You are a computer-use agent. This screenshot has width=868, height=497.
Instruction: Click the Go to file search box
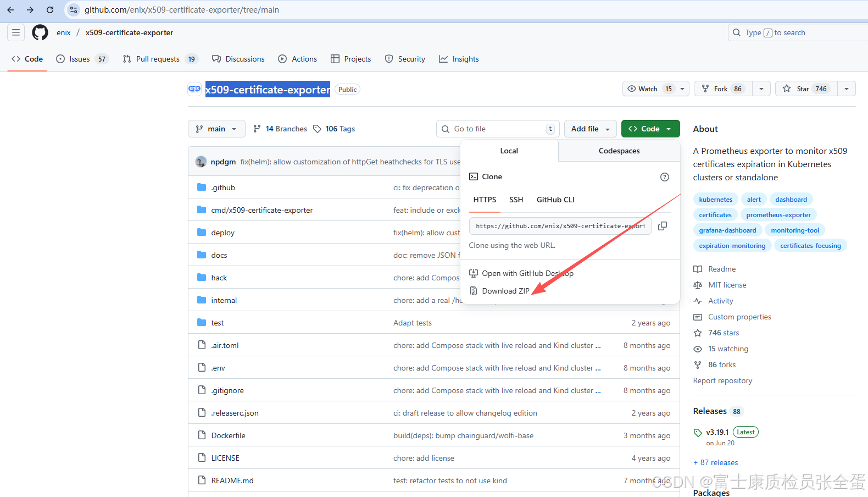pos(498,129)
